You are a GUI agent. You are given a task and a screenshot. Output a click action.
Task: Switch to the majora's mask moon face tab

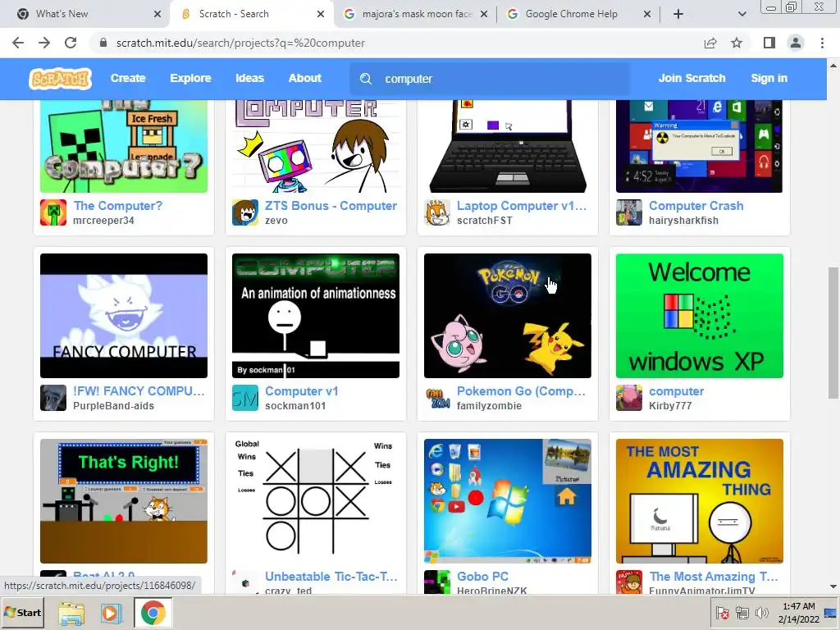pos(416,14)
